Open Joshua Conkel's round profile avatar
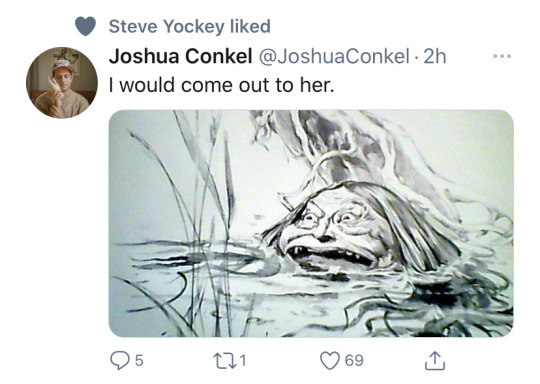 [x=62, y=83]
